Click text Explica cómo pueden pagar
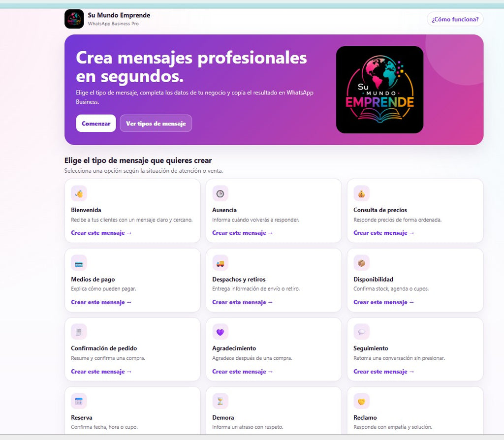The image size is (504, 440). [103, 289]
